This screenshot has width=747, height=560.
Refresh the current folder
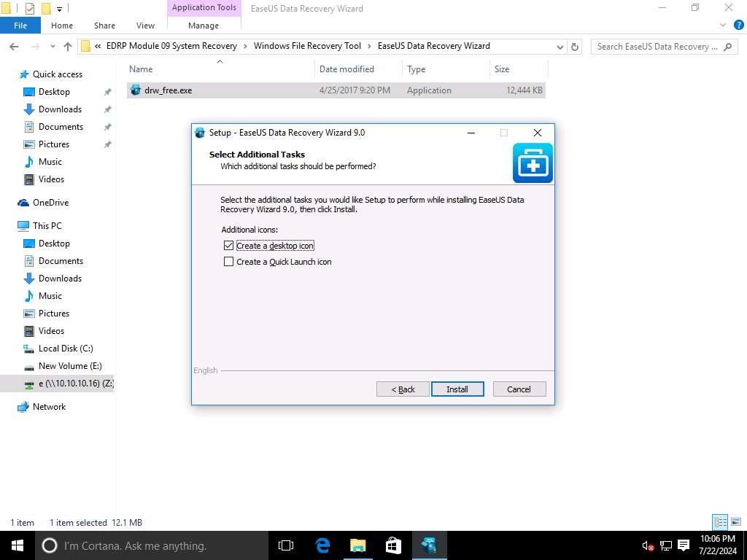click(575, 47)
